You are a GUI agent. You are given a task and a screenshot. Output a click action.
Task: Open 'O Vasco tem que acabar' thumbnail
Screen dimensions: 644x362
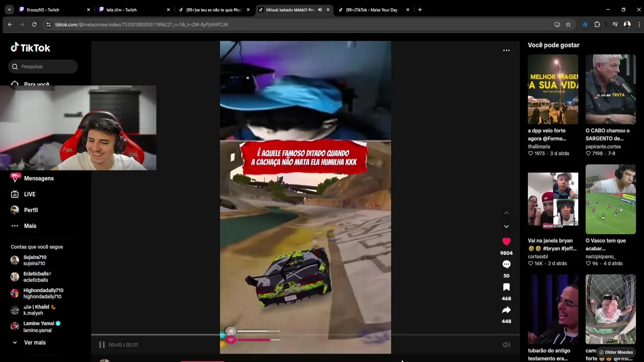click(610, 199)
